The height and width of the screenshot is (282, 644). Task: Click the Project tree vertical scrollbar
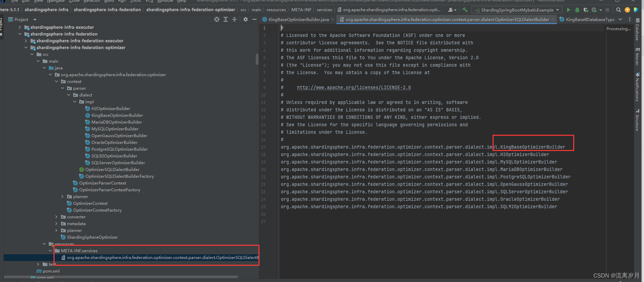click(257, 59)
